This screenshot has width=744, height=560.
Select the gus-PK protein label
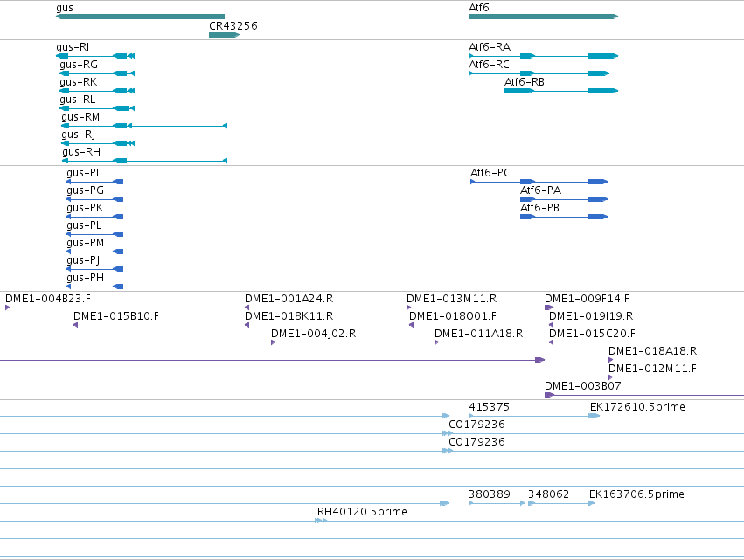click(x=85, y=208)
